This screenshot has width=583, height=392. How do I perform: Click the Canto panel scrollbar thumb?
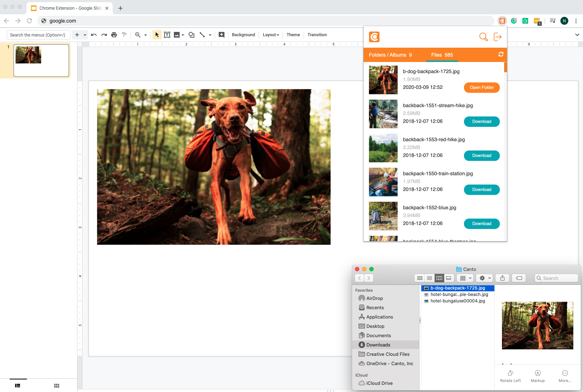pos(506,67)
